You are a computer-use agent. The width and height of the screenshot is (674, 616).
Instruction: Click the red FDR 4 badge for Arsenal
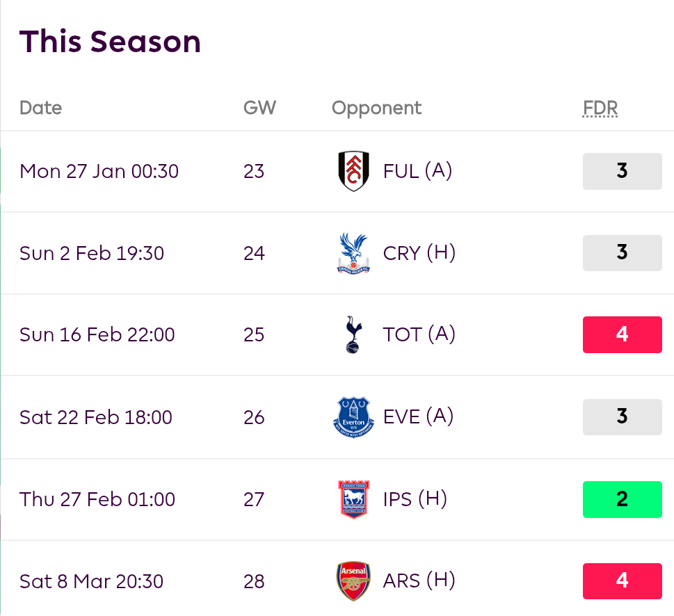pos(622,581)
